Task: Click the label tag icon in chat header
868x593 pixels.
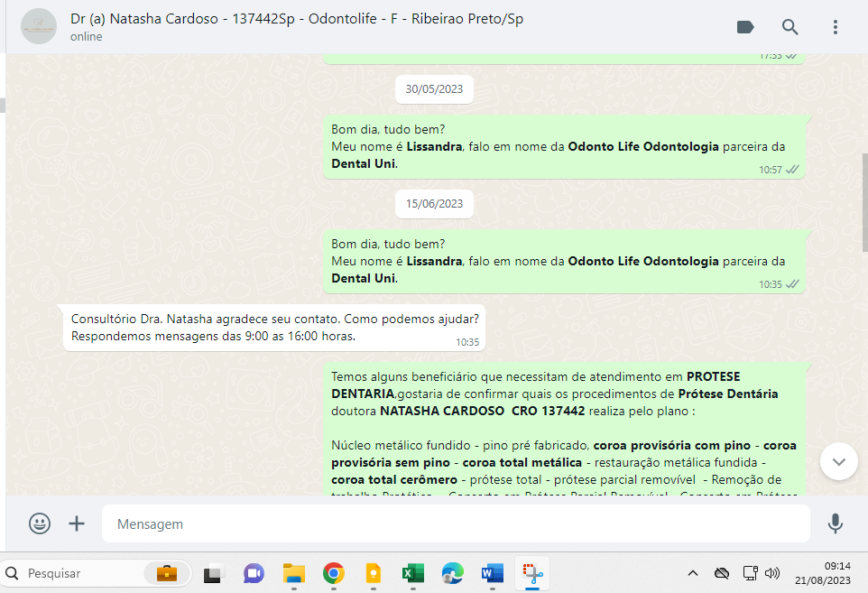Action: (x=745, y=26)
